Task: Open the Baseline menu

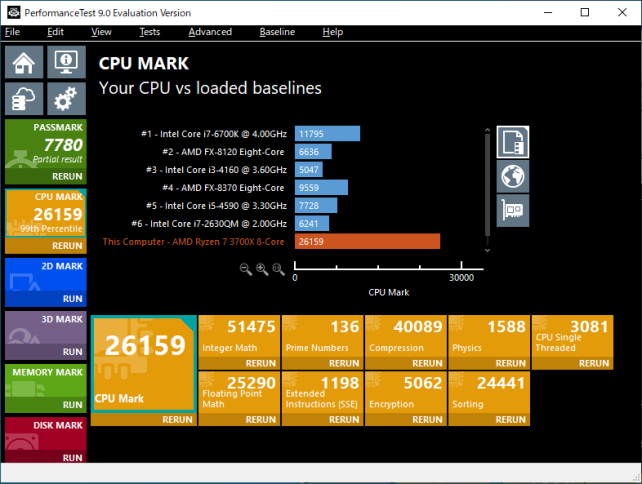Action: [277, 32]
